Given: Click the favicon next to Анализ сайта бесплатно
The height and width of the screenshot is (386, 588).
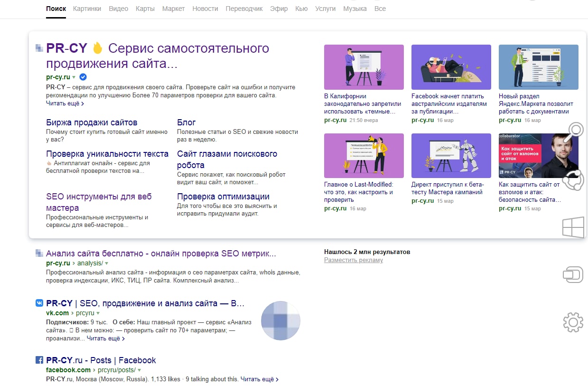Looking at the screenshot, I should (39, 254).
